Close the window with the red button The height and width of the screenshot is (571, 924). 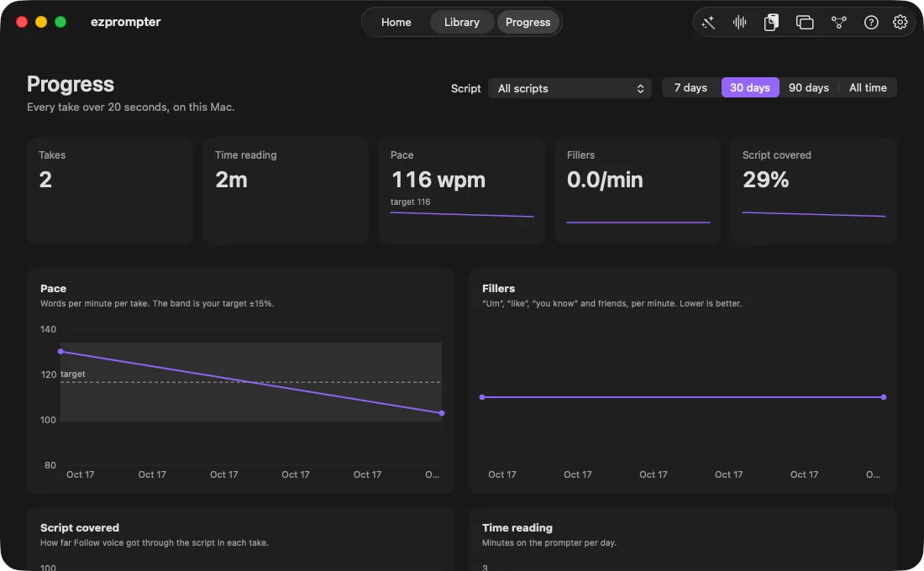click(22, 22)
